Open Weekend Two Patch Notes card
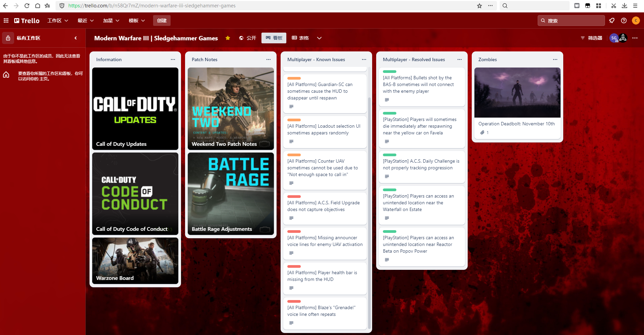This screenshot has width=644, height=335. [231, 109]
